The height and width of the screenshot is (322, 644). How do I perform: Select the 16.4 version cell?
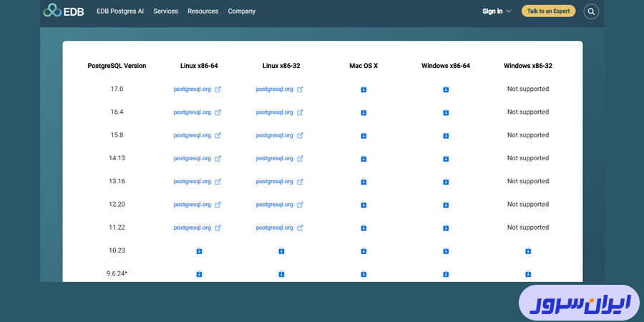point(117,112)
